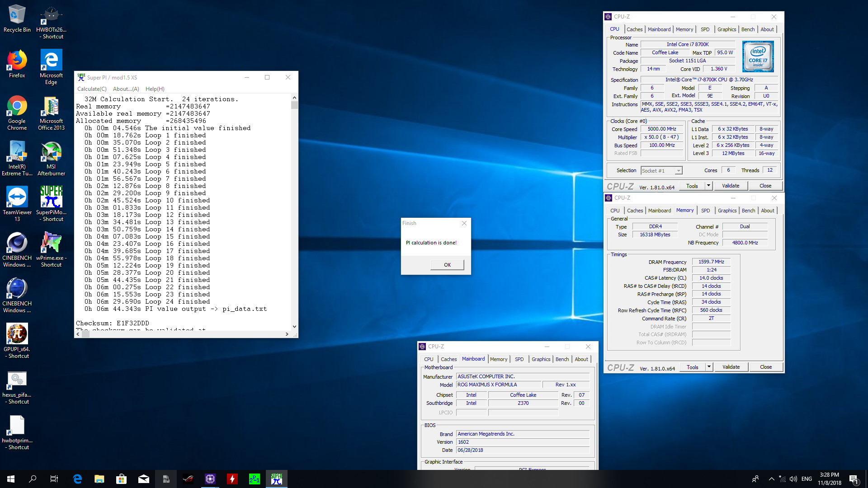Open Tools dropdown arrow in CPU-Z Memory window
This screenshot has height=488, width=868.
point(709,367)
